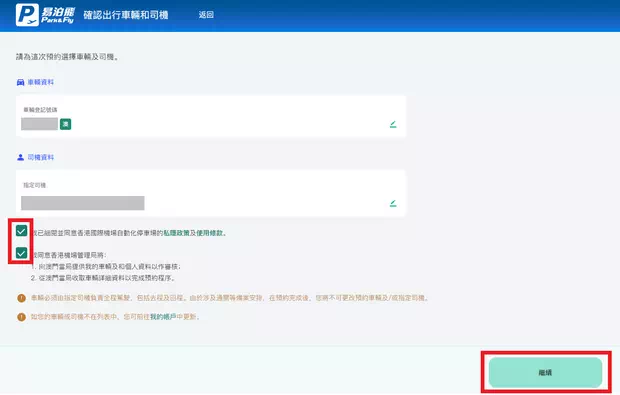The height and width of the screenshot is (395, 620).
Task: Click the 車輛資料 section heading
Action: (40, 82)
